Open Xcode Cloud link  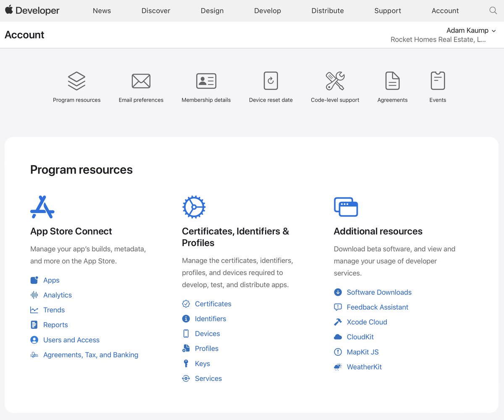point(367,322)
